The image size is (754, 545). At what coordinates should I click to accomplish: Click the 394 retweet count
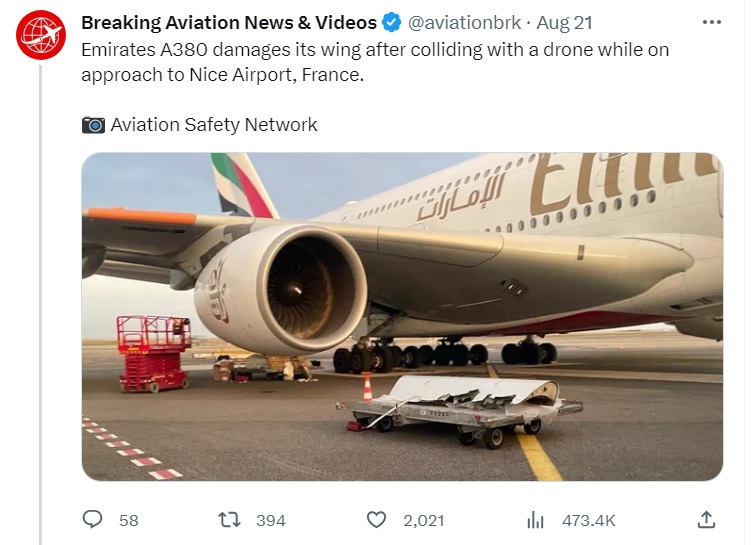270,520
